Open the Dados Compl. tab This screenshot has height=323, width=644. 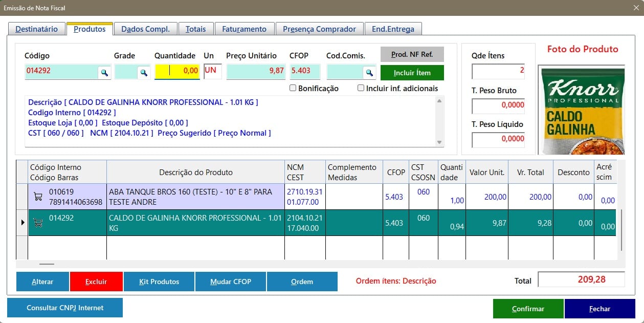point(145,29)
